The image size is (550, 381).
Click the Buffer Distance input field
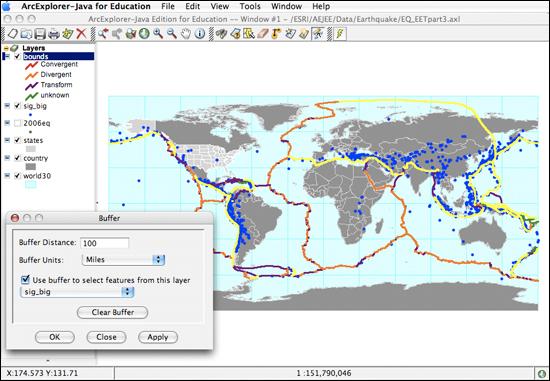click(x=105, y=243)
